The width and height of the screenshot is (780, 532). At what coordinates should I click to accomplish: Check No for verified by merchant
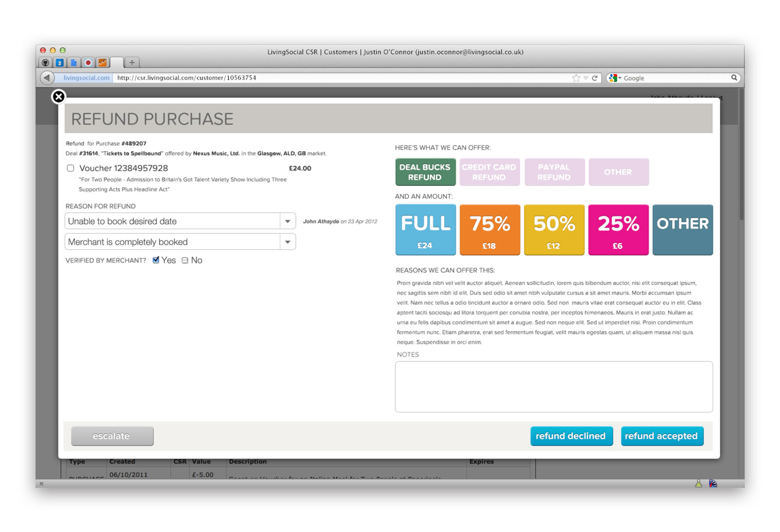click(x=184, y=260)
